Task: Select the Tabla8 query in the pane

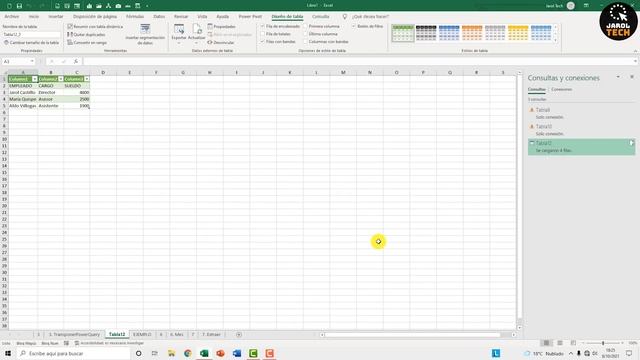Action: tap(581, 113)
